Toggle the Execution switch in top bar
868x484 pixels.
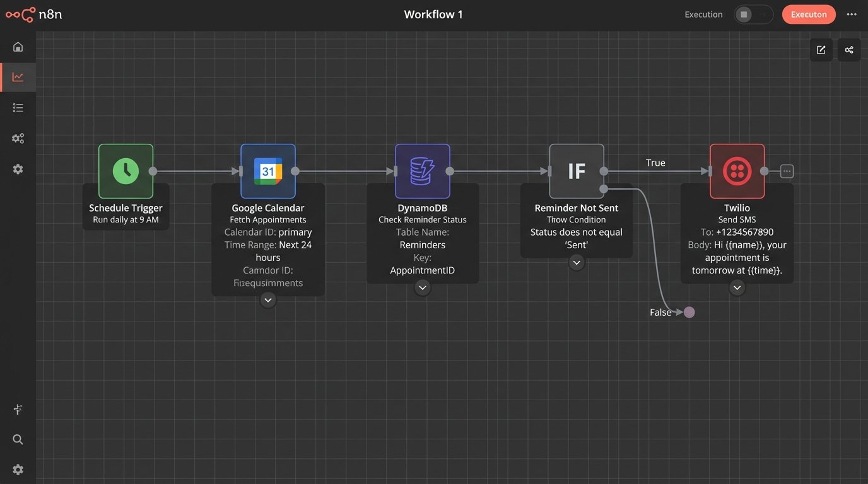coord(754,14)
